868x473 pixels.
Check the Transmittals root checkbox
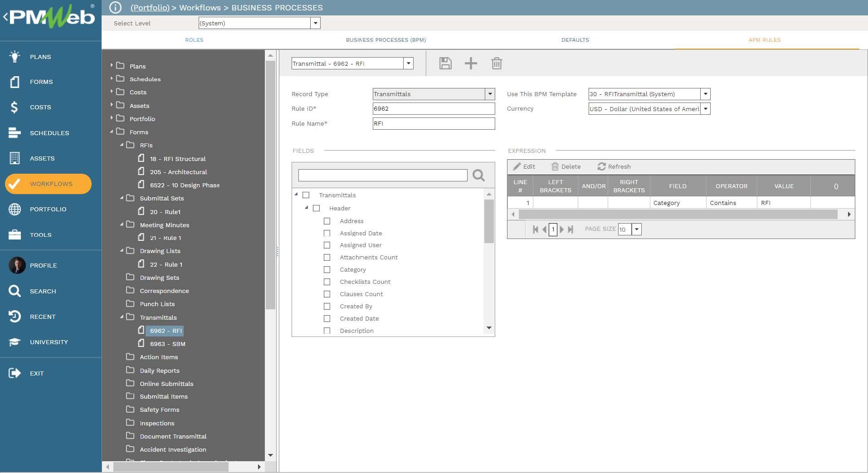click(x=306, y=195)
